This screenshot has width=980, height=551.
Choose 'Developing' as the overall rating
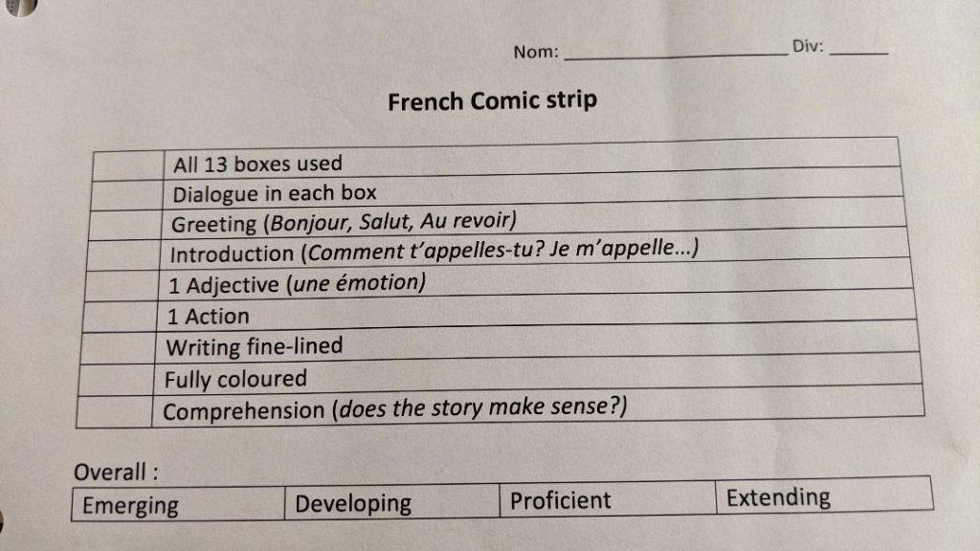[x=392, y=502]
